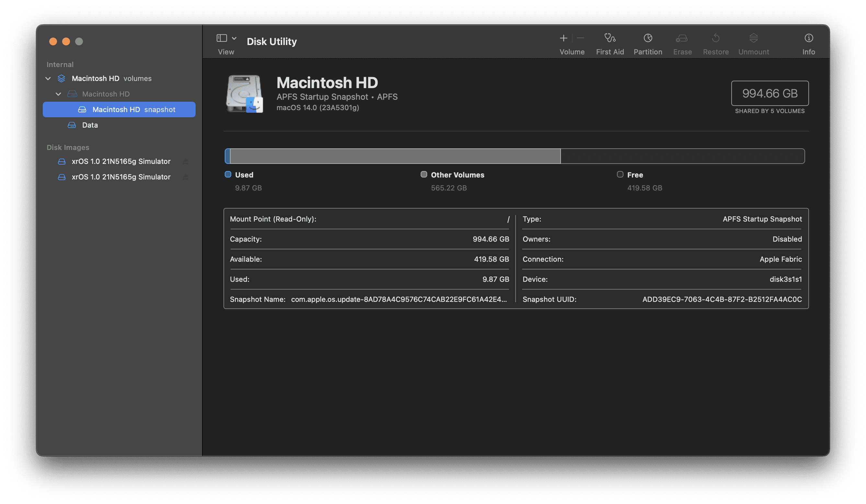Show details with the Info icon
The width and height of the screenshot is (866, 504).
coord(809,38)
